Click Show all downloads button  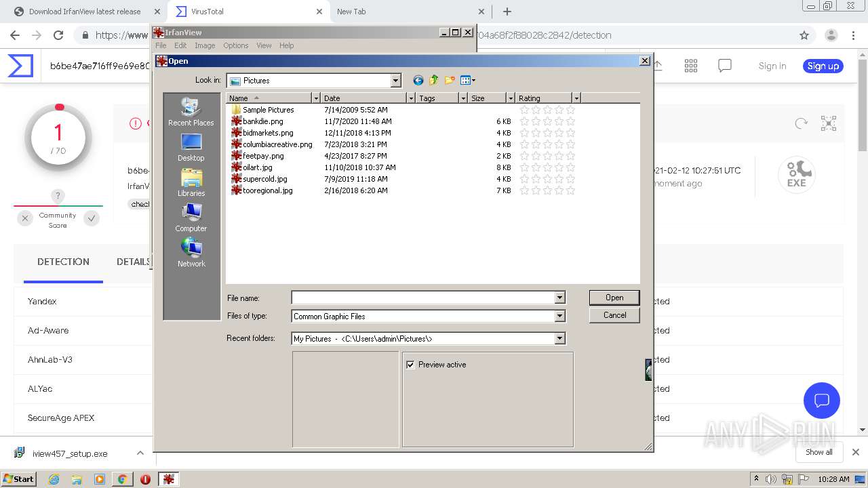click(x=819, y=452)
